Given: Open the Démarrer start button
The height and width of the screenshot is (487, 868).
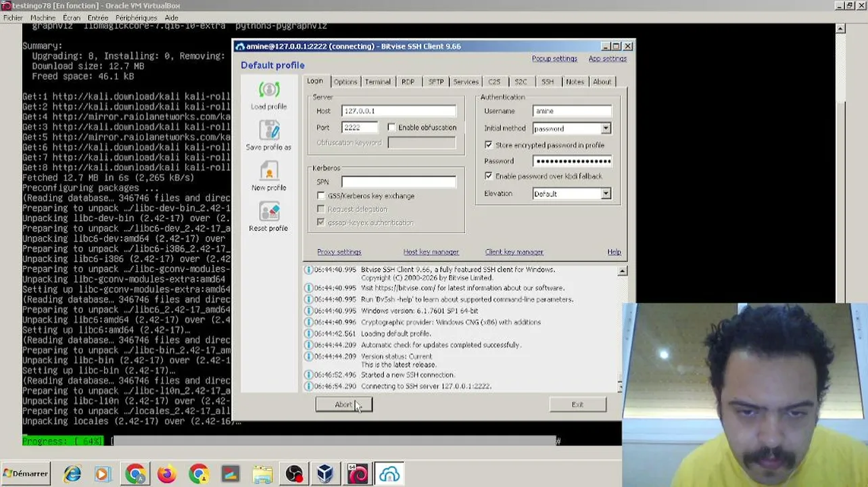Looking at the screenshot, I should coord(26,473).
